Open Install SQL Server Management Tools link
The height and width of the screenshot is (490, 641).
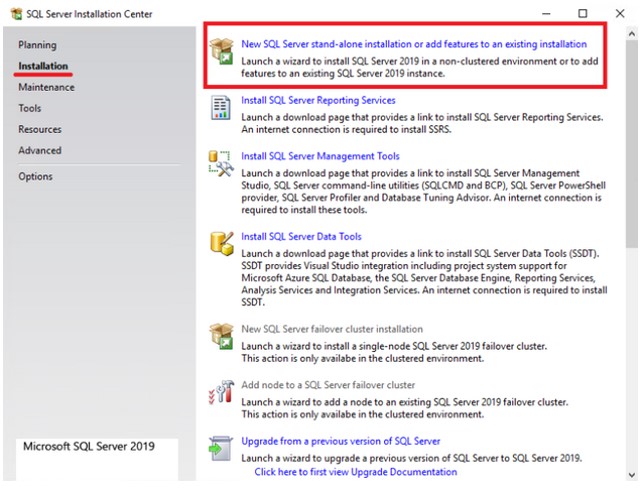click(x=320, y=156)
